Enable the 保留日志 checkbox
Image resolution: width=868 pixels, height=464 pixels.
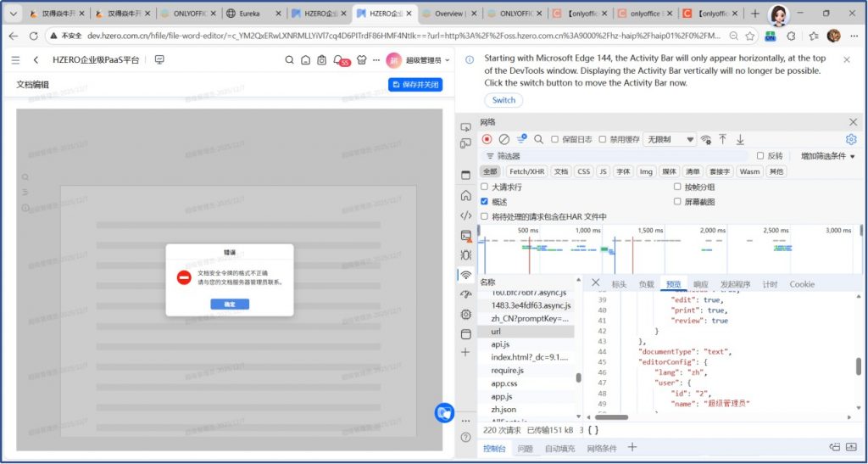(555, 139)
